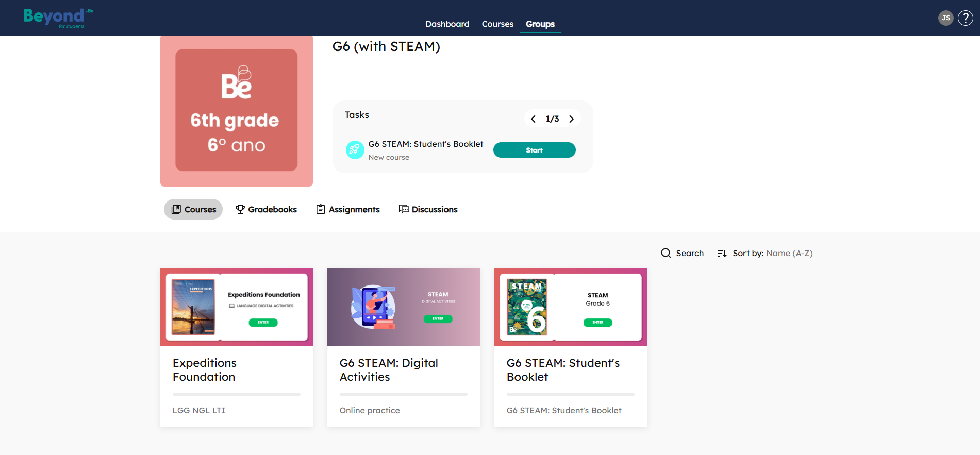Click the rocket icon beside the task
980x455 pixels.
coord(355,150)
